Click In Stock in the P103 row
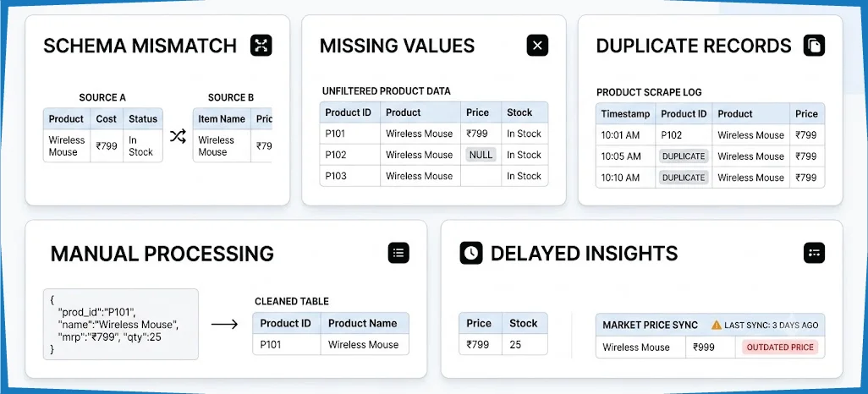The image size is (868, 394). (525, 176)
